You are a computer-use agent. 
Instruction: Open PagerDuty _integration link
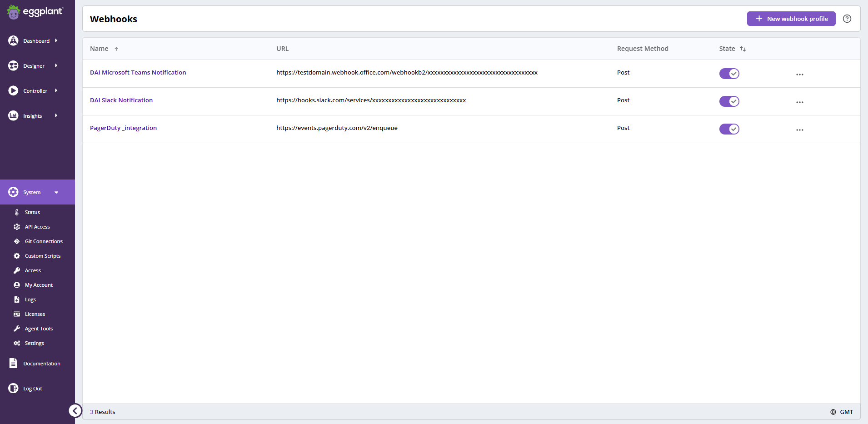click(123, 128)
